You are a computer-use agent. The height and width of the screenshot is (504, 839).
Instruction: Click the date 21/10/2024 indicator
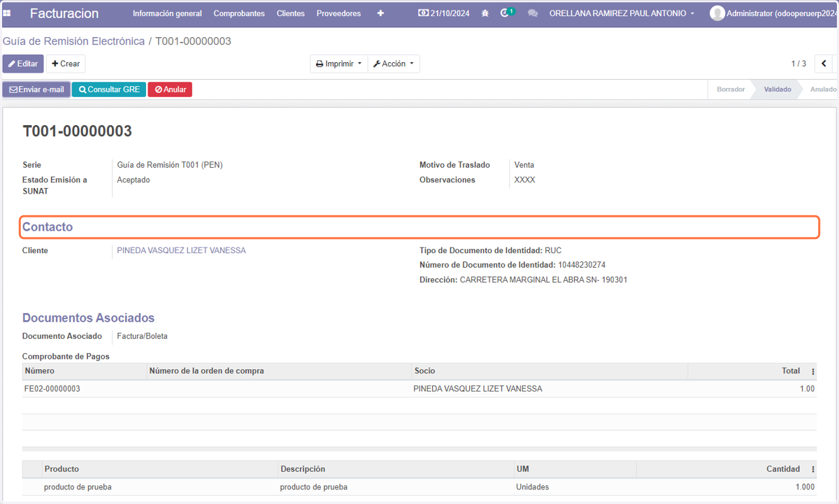click(444, 13)
